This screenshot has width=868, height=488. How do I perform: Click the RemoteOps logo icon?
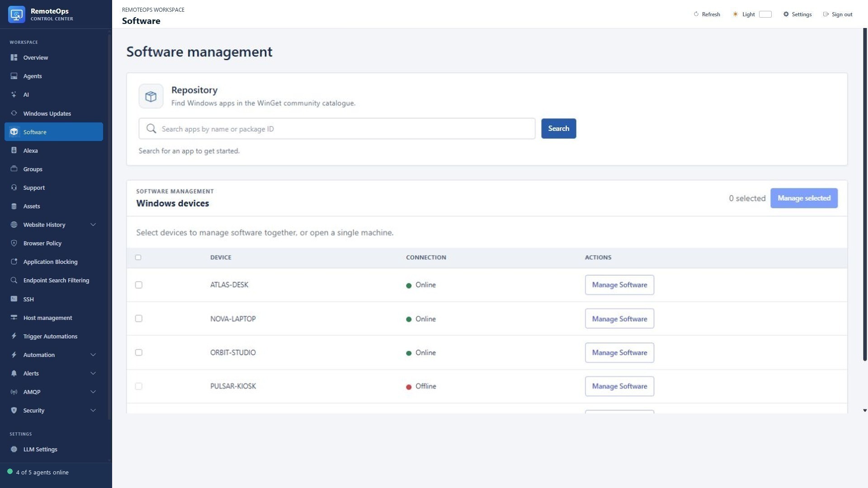17,14
